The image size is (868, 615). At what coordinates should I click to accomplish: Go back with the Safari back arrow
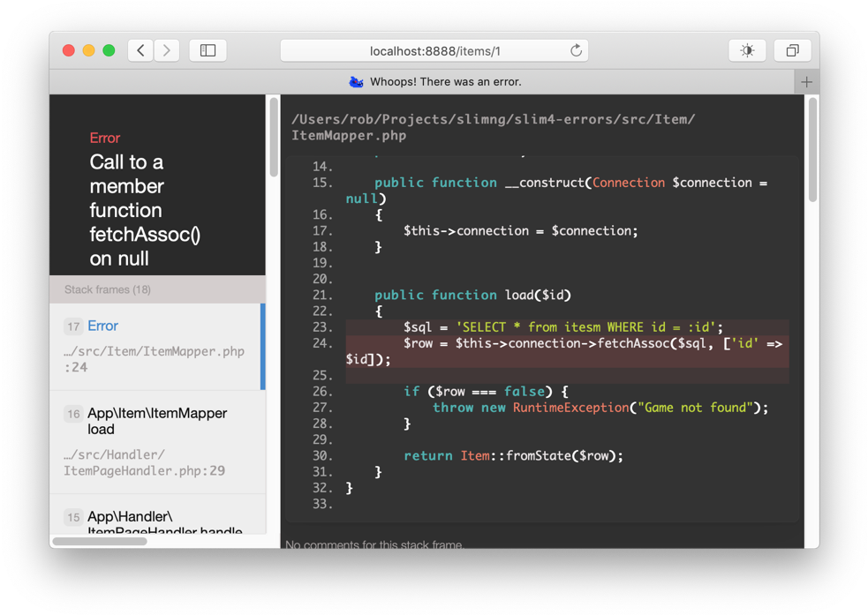(x=140, y=50)
